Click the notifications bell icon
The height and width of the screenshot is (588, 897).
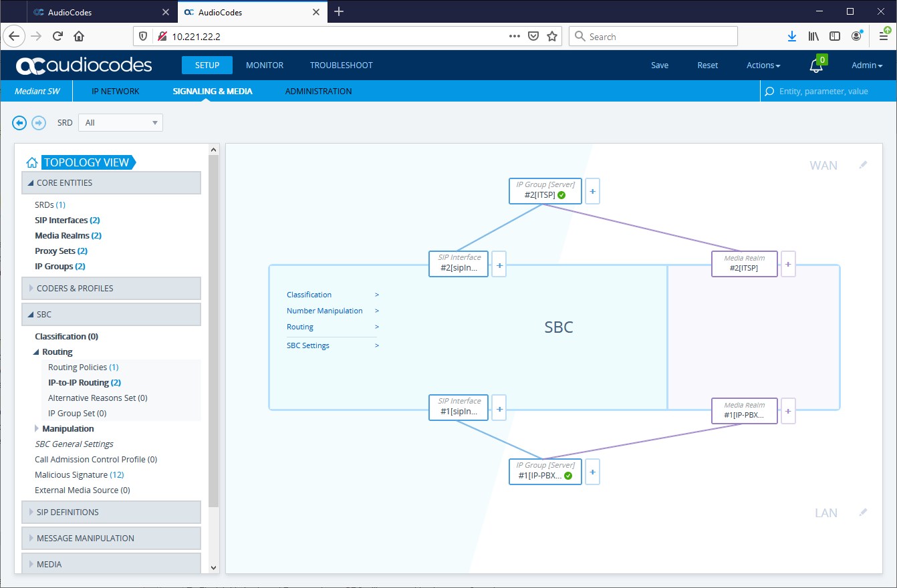815,65
